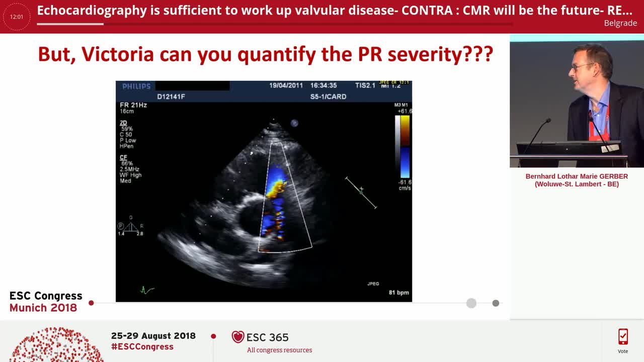This screenshot has height=362, width=644.
Task: Click the session title in header
Action: point(335,10)
